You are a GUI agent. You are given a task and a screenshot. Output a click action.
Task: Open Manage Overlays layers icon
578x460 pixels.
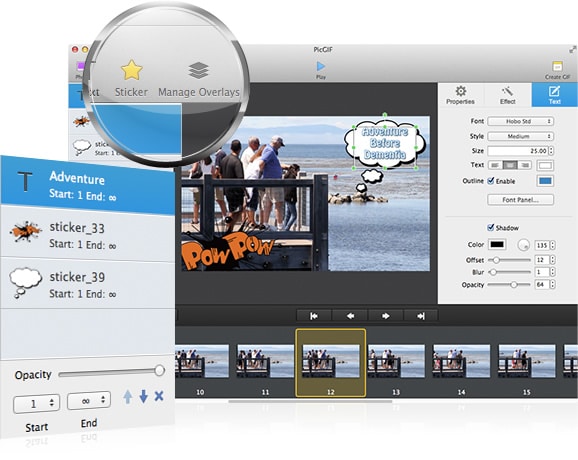click(199, 70)
